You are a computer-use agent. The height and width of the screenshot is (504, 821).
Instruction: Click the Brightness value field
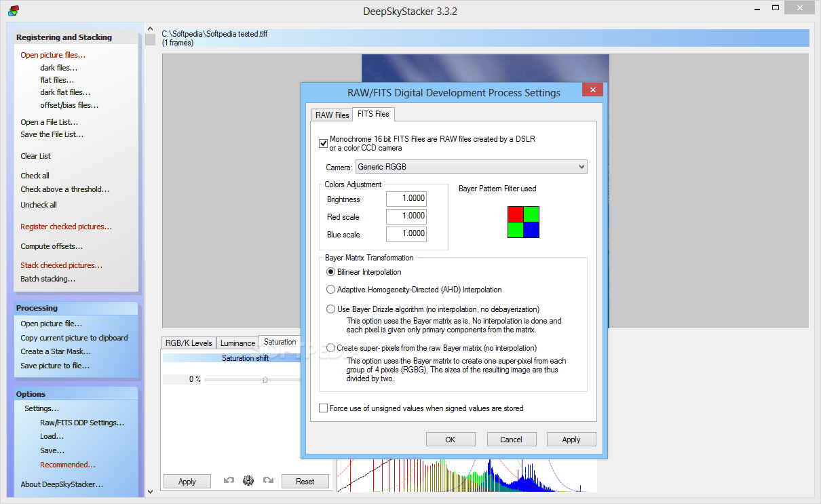(406, 199)
